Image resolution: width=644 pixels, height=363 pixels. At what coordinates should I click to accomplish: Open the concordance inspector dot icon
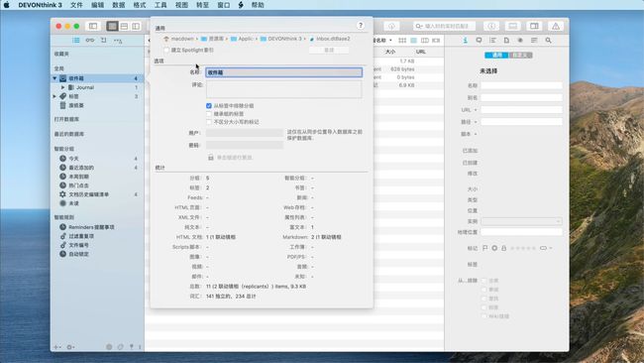click(520, 41)
